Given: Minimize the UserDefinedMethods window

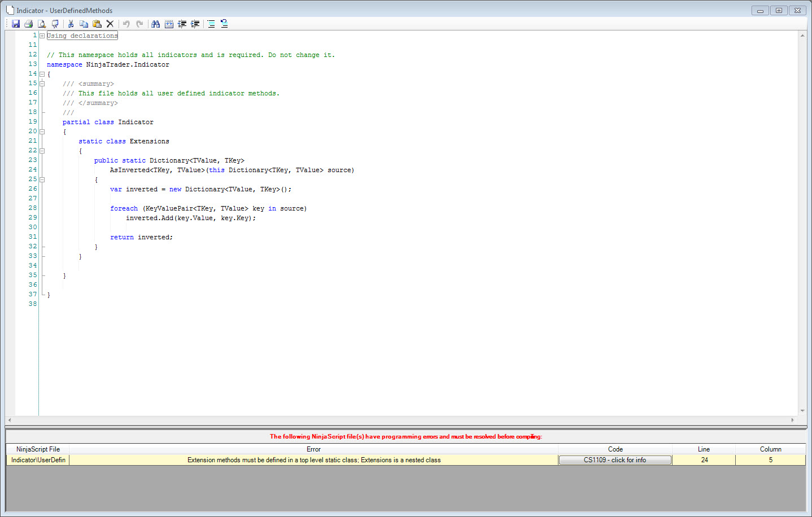Looking at the screenshot, I should pos(760,10).
